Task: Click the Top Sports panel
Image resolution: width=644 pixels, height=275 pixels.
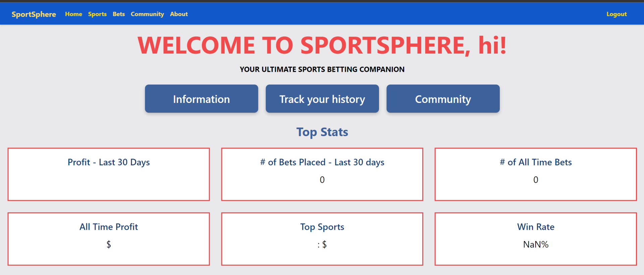Action: 322,239
